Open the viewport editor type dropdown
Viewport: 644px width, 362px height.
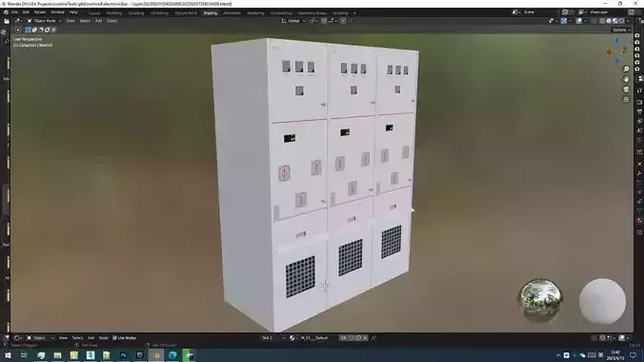(x=18, y=21)
